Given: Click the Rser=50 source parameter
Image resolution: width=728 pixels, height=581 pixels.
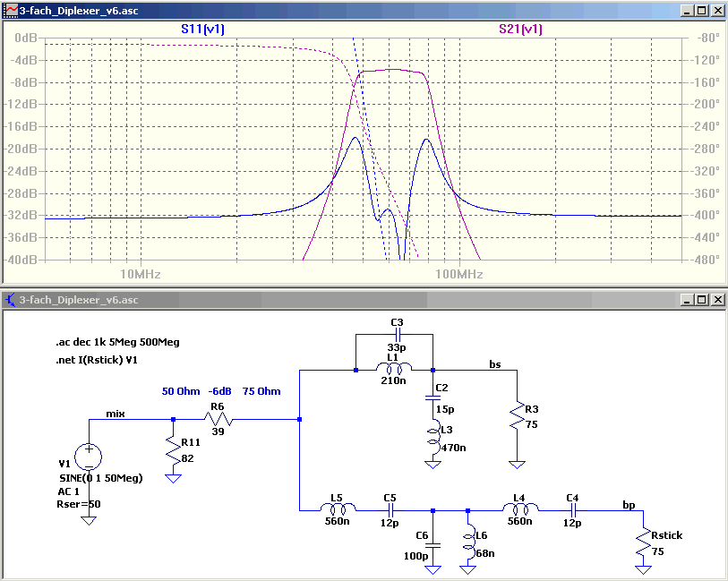Looking at the screenshot, I should tap(79, 504).
